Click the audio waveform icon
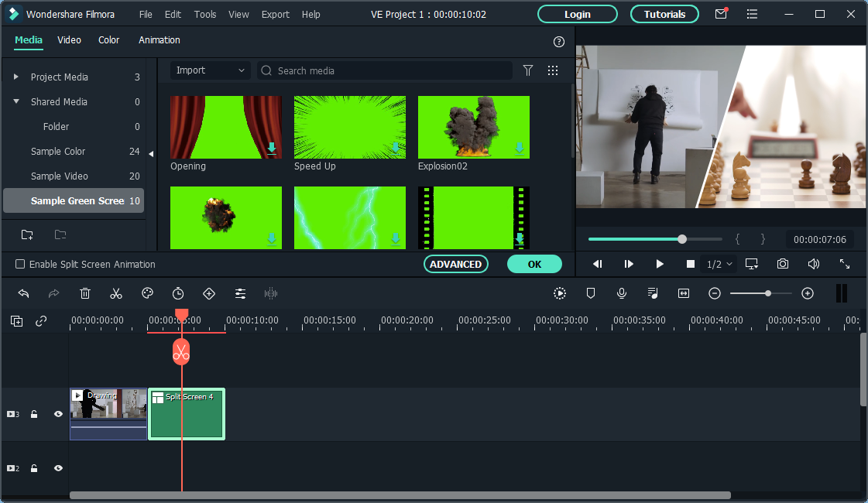 [x=271, y=293]
